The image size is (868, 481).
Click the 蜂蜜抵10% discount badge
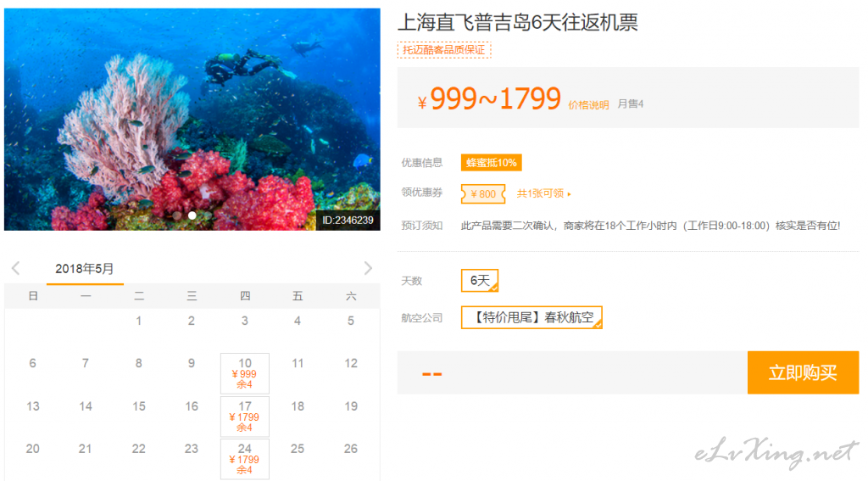491,162
